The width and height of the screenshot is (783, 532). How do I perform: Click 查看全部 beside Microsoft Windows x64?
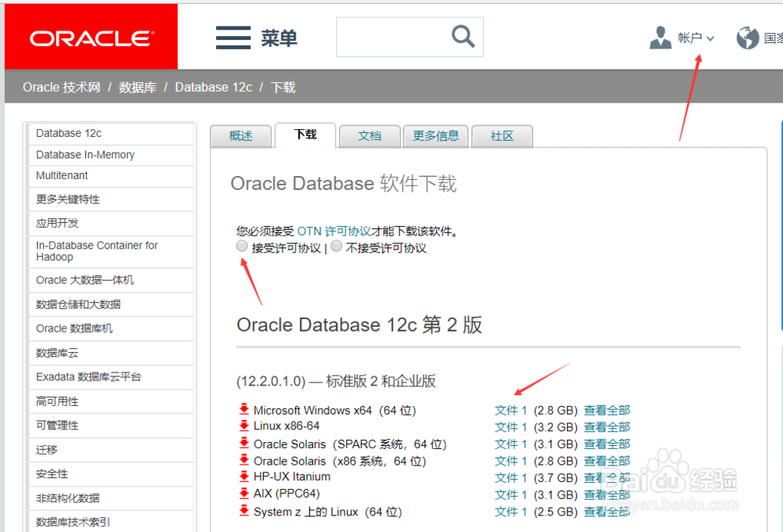[607, 409]
